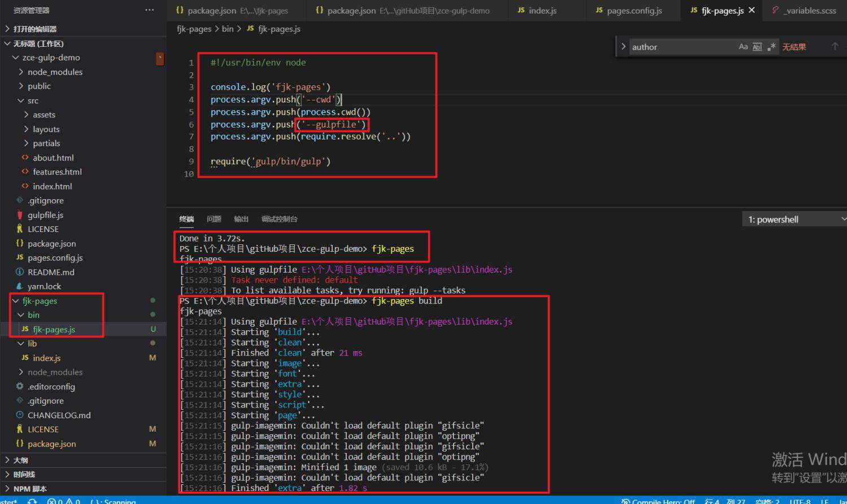Open features.html in the explorer
Image resolution: width=847 pixels, height=504 pixels.
point(57,172)
